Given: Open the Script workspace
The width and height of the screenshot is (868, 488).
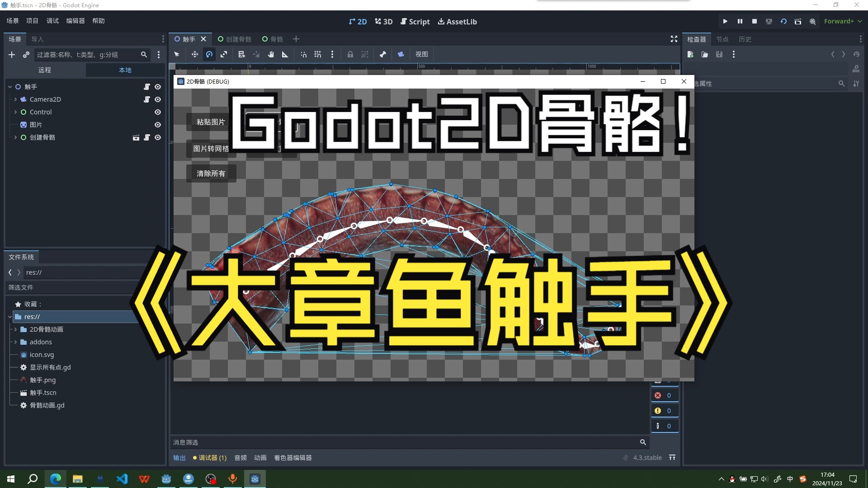Looking at the screenshot, I should (415, 22).
